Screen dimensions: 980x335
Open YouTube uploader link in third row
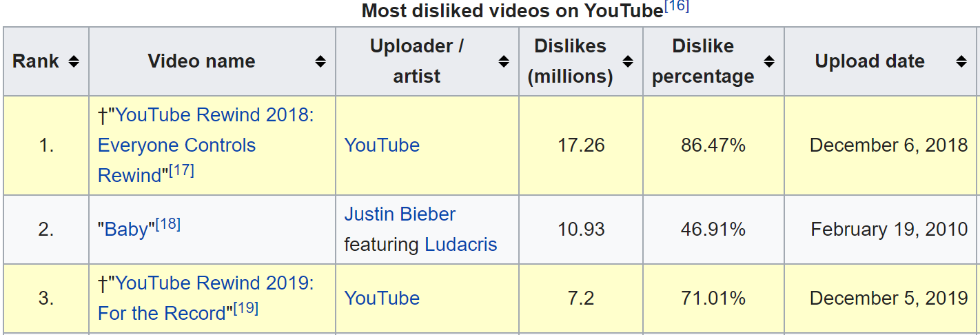click(382, 298)
